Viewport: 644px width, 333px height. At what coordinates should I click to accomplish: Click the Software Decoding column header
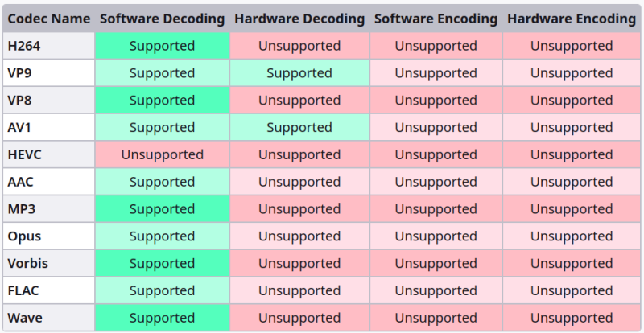click(x=162, y=18)
